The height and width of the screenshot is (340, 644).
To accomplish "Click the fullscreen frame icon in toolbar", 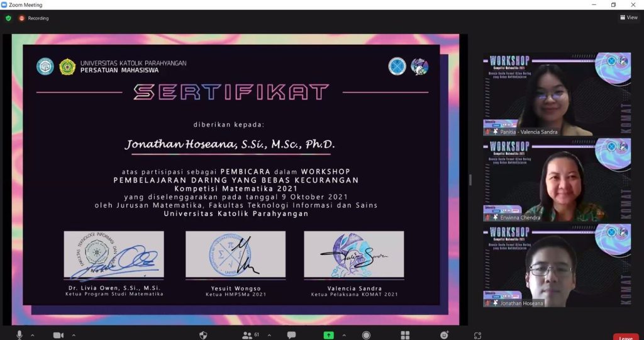I will coord(477,335).
